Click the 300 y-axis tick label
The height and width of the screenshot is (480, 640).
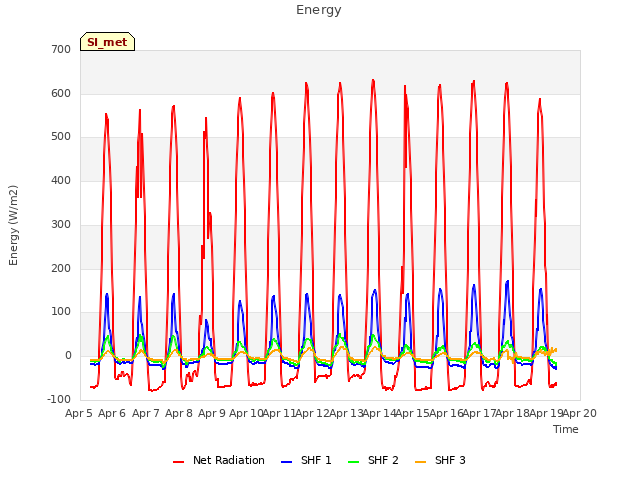61,224
